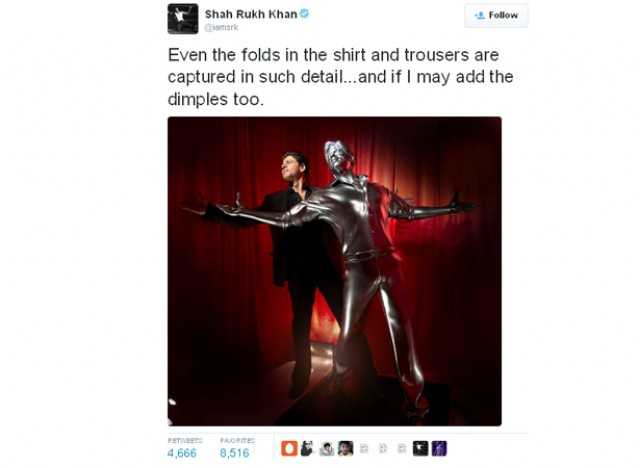Open the fourth face avatar

click(x=345, y=448)
